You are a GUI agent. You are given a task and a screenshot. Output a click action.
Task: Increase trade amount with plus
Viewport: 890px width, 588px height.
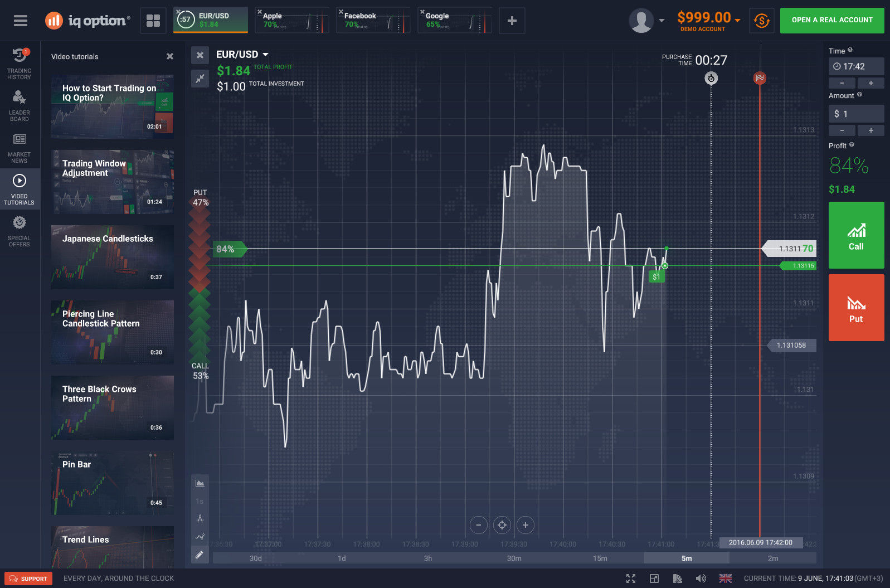point(871,130)
